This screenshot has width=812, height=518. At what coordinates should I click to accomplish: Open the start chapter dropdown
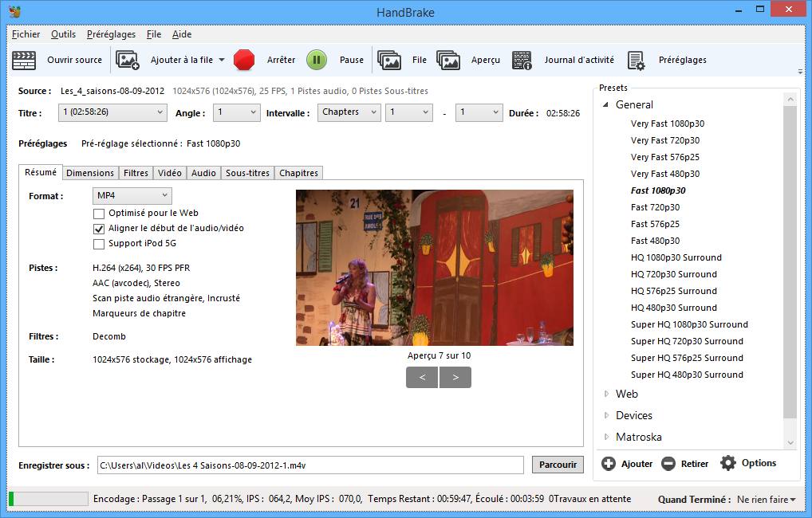pyautogui.click(x=409, y=112)
